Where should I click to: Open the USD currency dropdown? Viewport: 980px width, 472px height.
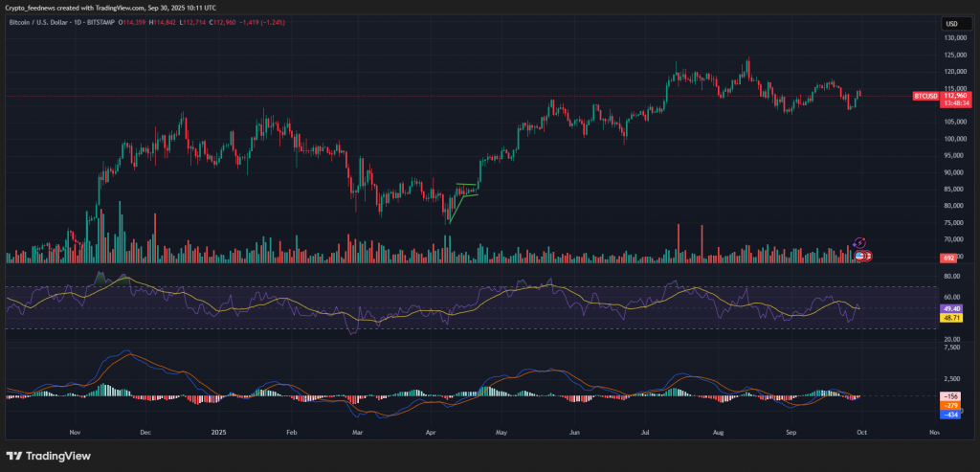[x=952, y=23]
